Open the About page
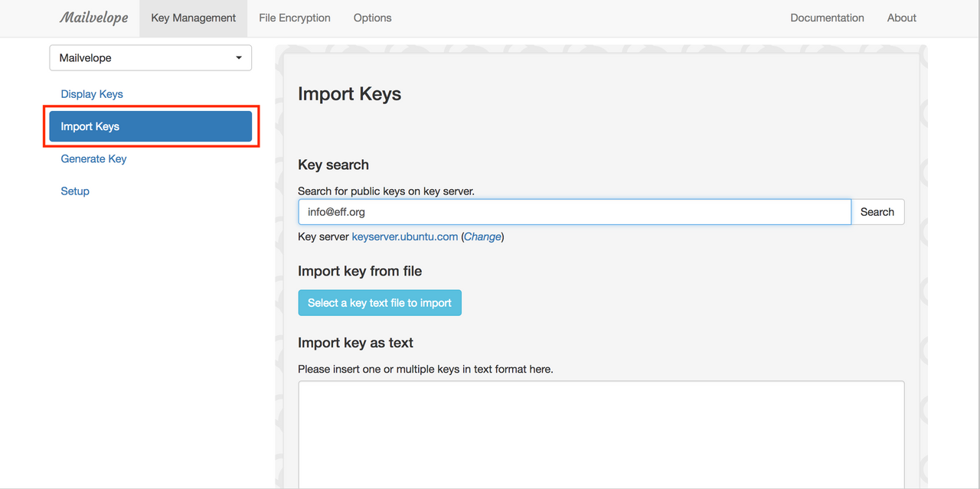The image size is (980, 489). pos(901,17)
